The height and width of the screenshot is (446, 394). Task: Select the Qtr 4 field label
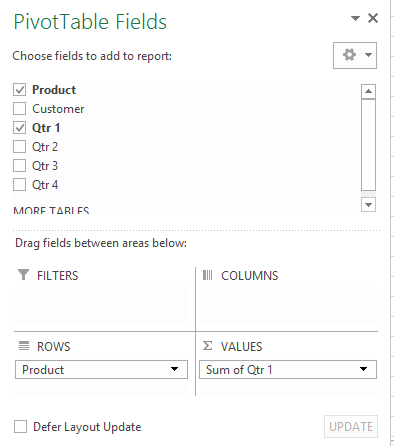point(45,185)
